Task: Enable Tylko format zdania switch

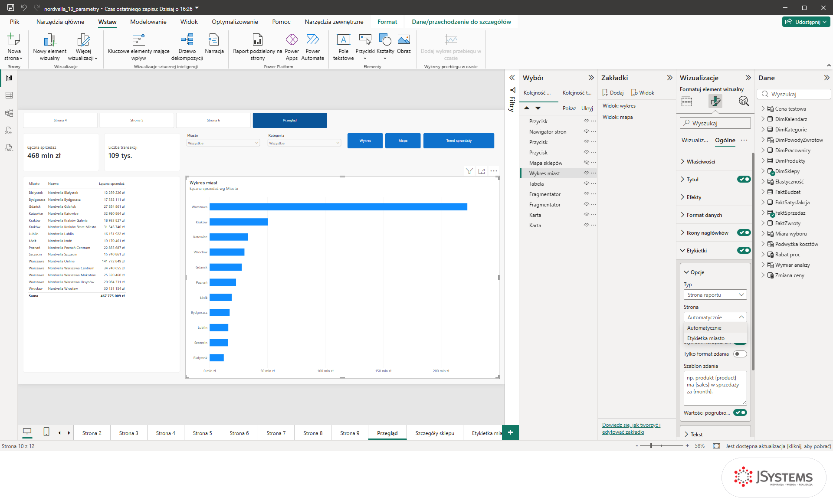Action: click(x=740, y=354)
